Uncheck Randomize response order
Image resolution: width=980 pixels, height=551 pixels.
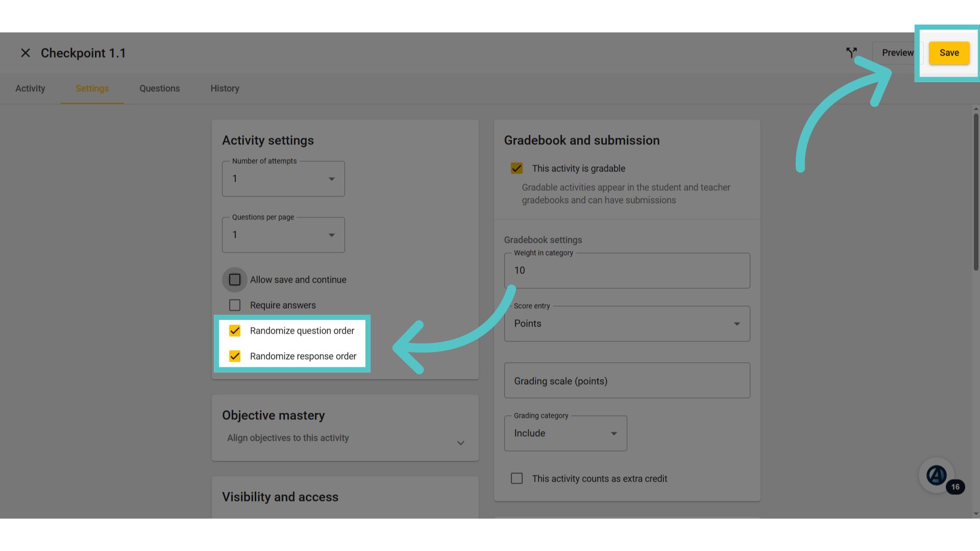(x=235, y=356)
